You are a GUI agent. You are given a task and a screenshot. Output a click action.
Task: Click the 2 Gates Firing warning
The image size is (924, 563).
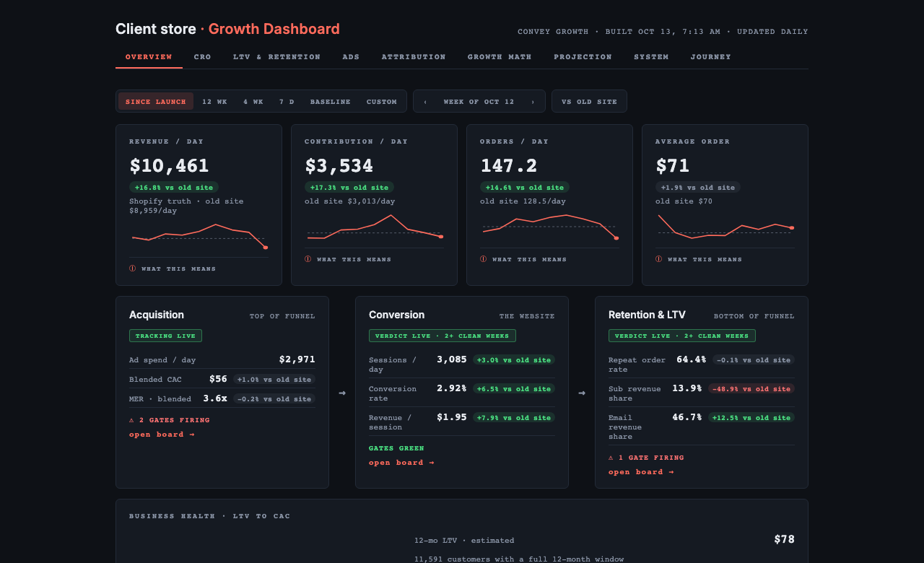170,420
